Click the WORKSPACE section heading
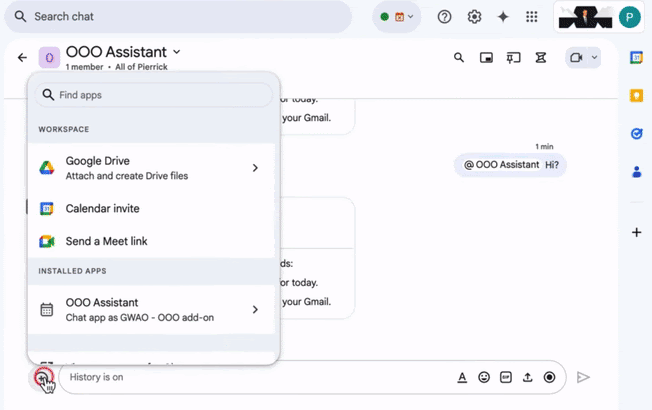Screen dimensions: 652x410 click(64, 129)
